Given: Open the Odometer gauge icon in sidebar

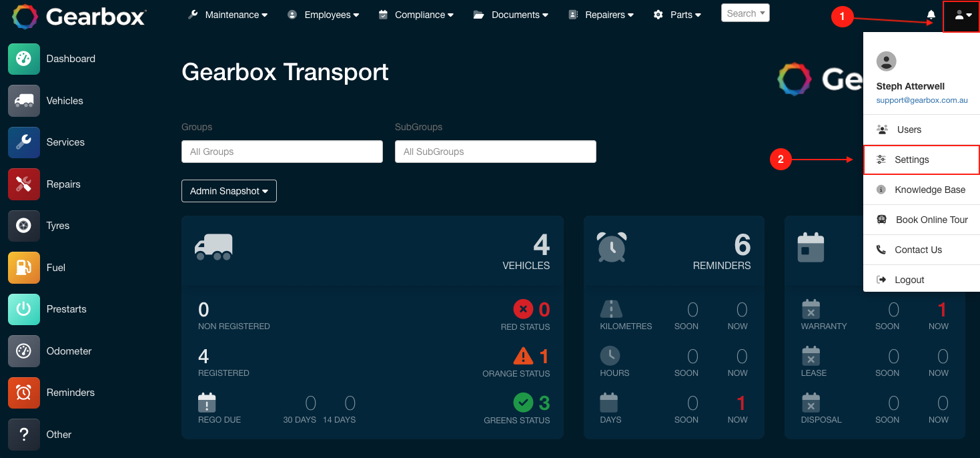Looking at the screenshot, I should [x=24, y=351].
